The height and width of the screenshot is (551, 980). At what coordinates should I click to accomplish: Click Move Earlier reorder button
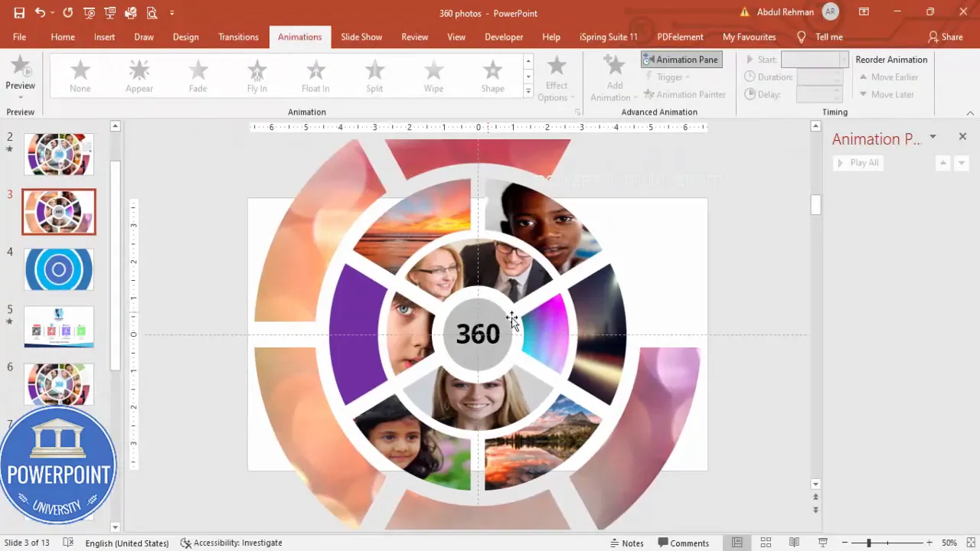pyautogui.click(x=888, y=77)
